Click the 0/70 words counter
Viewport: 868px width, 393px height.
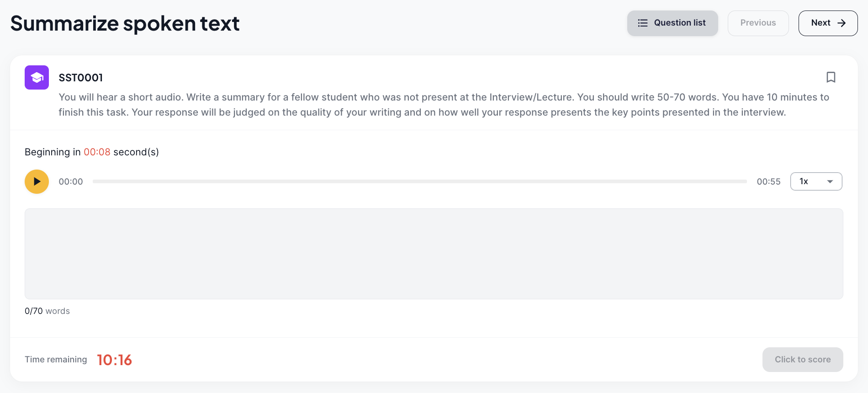tap(47, 311)
